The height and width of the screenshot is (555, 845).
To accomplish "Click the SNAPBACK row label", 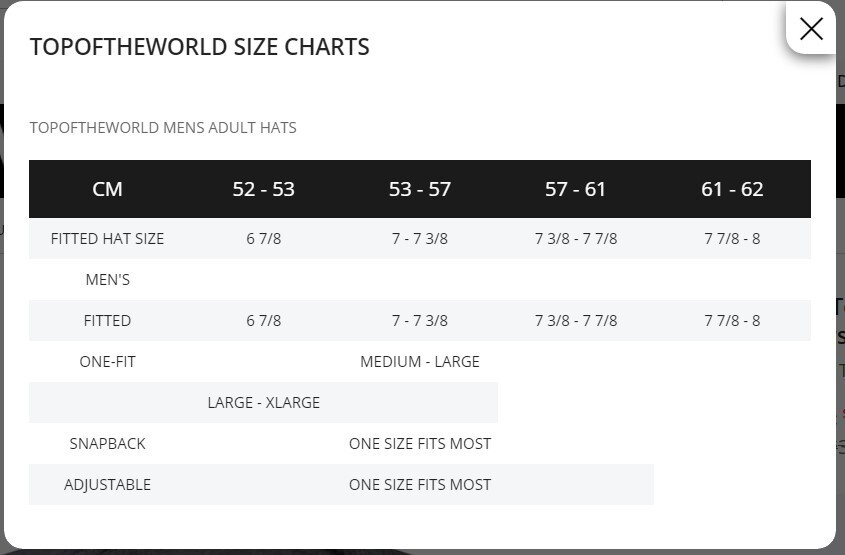I will (x=107, y=443).
